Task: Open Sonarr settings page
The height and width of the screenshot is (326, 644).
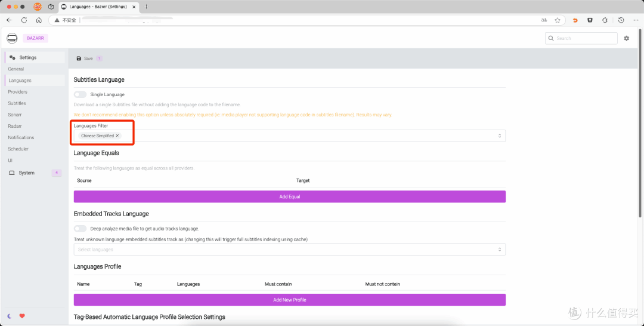Action: coord(15,115)
